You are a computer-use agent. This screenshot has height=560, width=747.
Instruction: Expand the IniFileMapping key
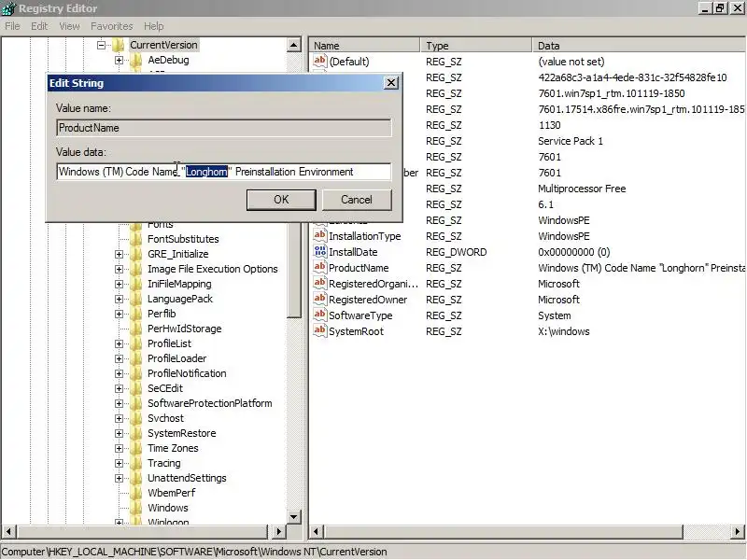(x=119, y=285)
